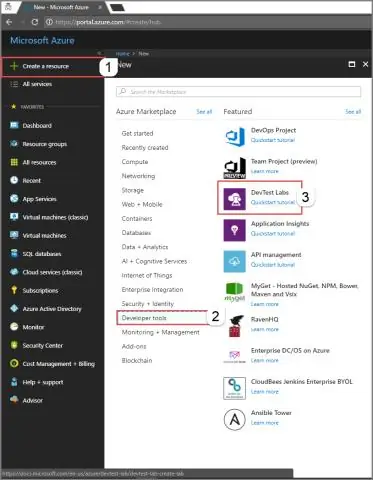
Task: Select Recently created category
Action: (x=145, y=147)
